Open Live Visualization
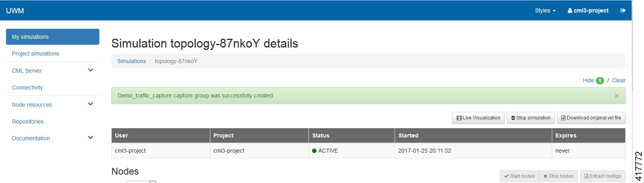644x183 pixels. click(478, 118)
